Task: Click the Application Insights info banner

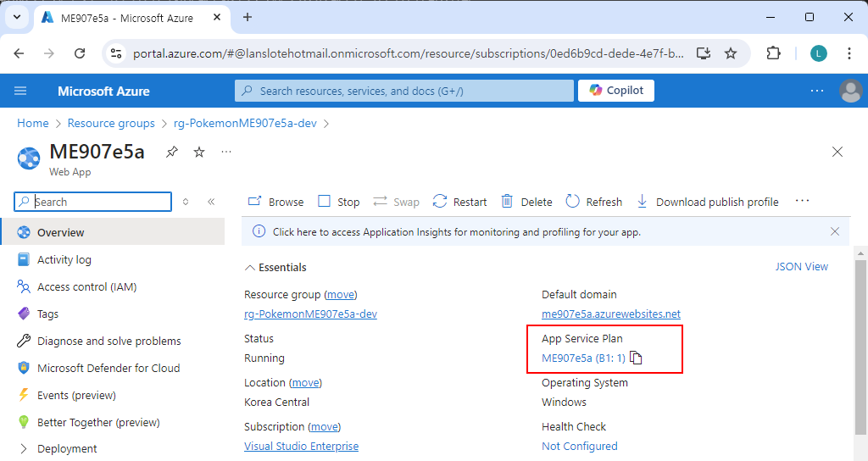Action: pos(457,232)
